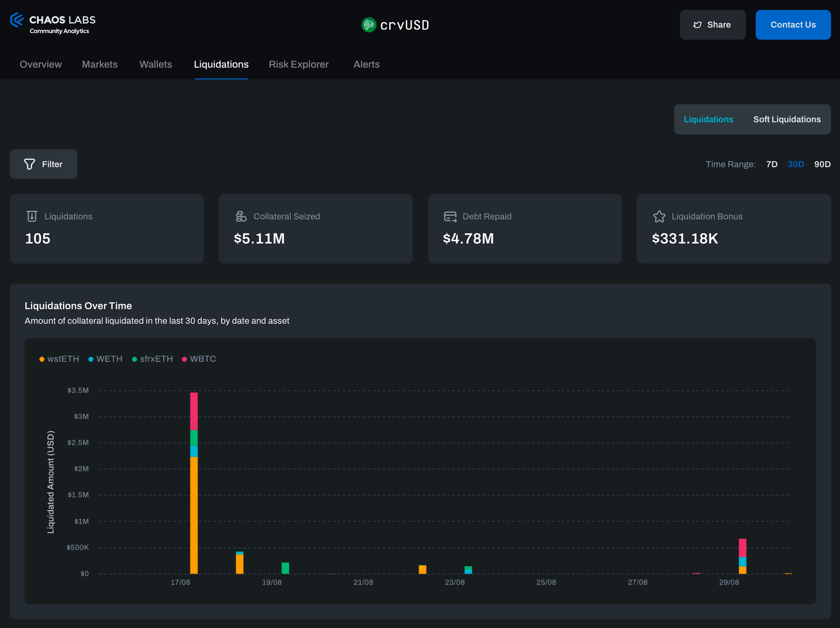The width and height of the screenshot is (840, 628).
Task: Switch to the Liquidations toggle view
Action: click(x=709, y=119)
